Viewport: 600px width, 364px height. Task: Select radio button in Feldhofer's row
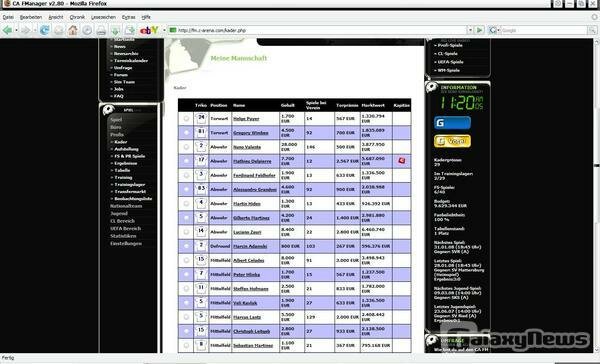(x=186, y=175)
